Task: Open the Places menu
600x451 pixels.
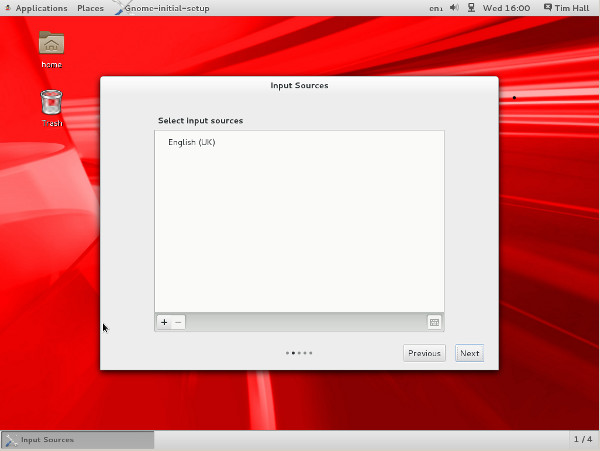Action: click(90, 8)
